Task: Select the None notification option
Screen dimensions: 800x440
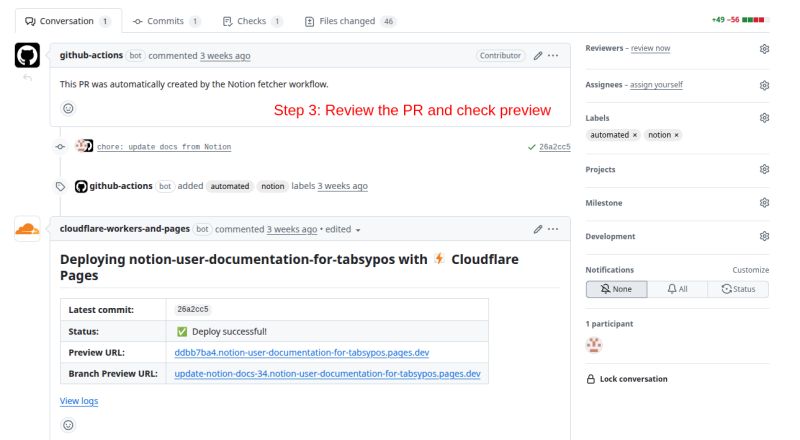Action: click(616, 289)
